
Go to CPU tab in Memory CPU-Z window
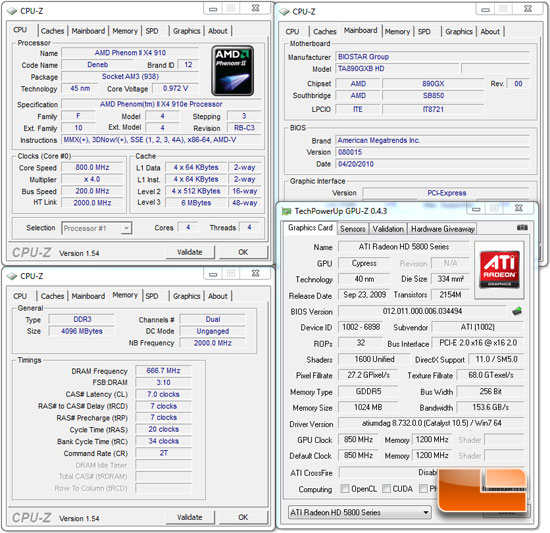(20, 296)
